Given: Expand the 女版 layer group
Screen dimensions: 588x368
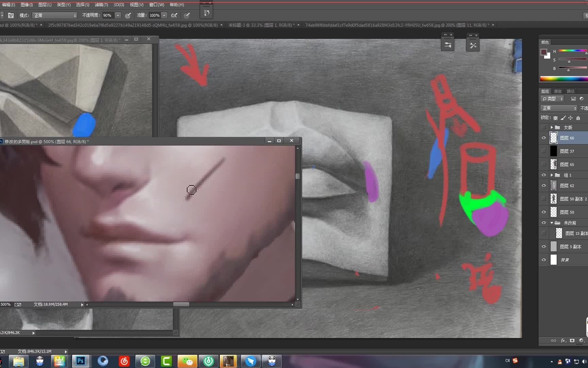Looking at the screenshot, I should pyautogui.click(x=552, y=127).
